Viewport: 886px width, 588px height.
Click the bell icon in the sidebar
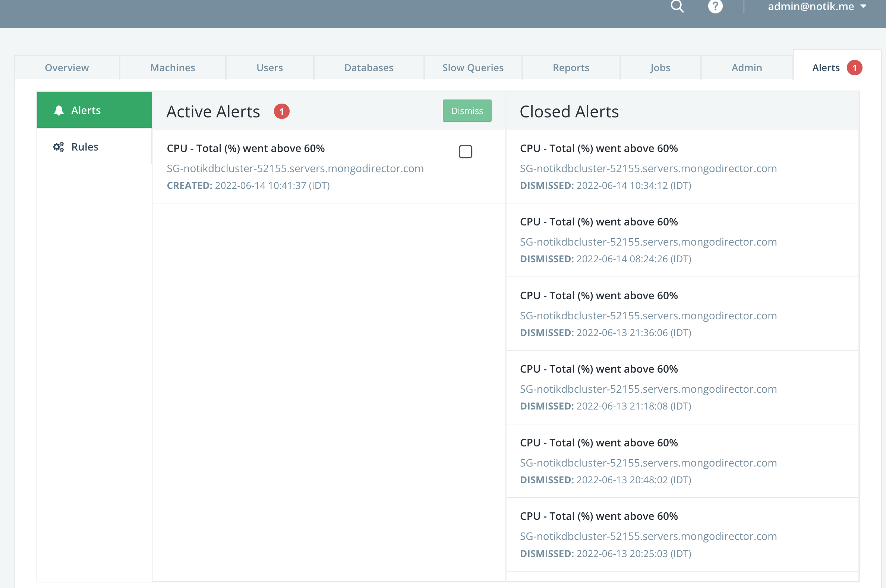(x=59, y=110)
